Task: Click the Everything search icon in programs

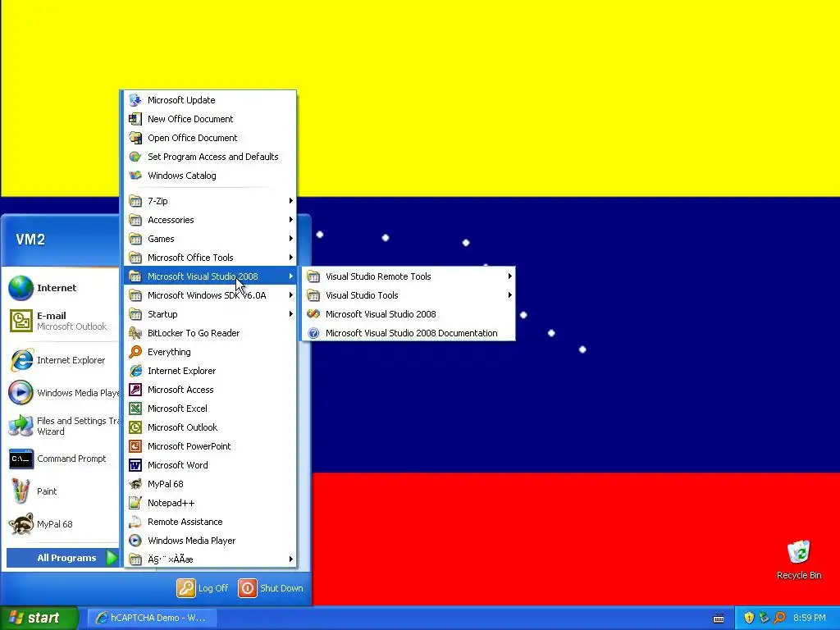Action: [x=135, y=352]
